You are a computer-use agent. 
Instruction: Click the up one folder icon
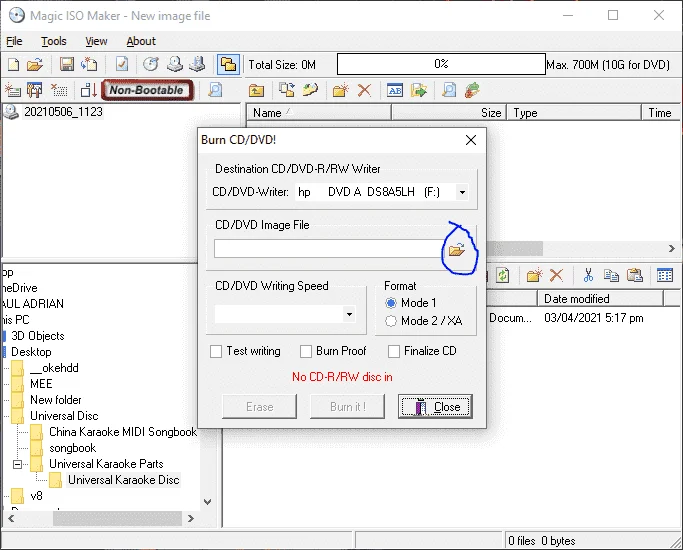tap(256, 91)
